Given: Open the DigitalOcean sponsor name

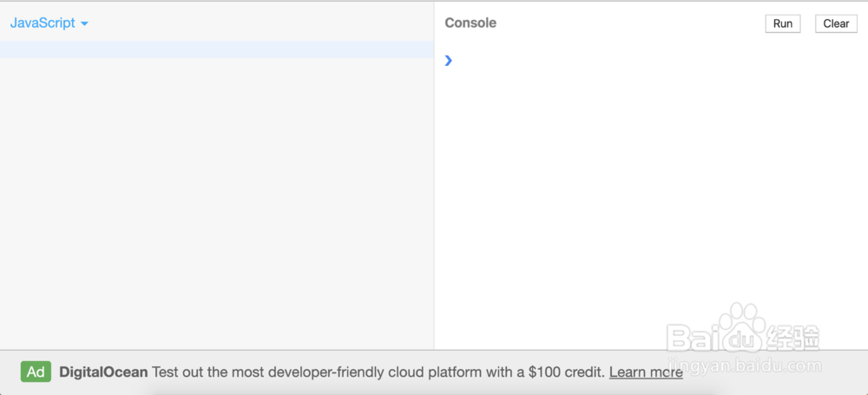Looking at the screenshot, I should click(103, 372).
